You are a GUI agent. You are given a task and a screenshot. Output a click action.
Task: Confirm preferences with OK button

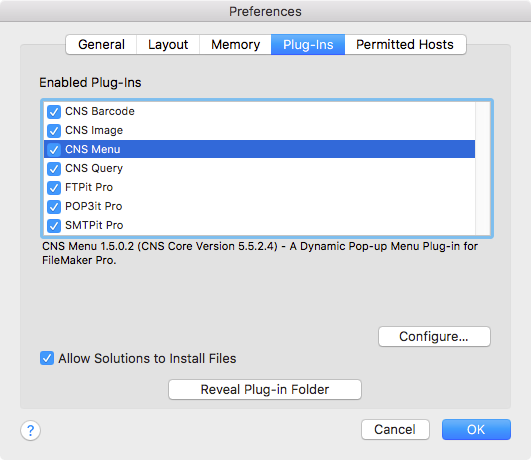[x=476, y=430]
